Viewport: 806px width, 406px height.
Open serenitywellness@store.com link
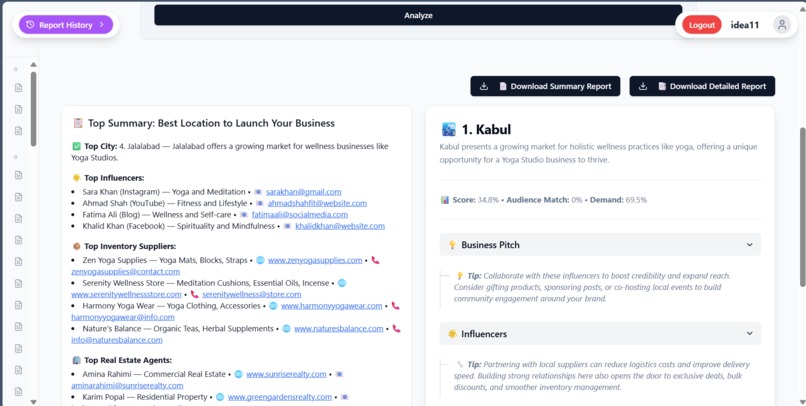[251, 294]
